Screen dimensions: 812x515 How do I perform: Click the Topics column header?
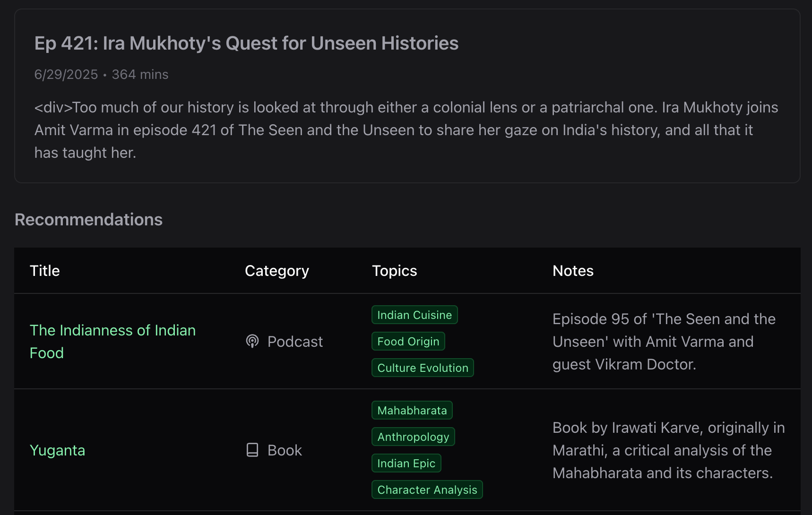pos(394,271)
